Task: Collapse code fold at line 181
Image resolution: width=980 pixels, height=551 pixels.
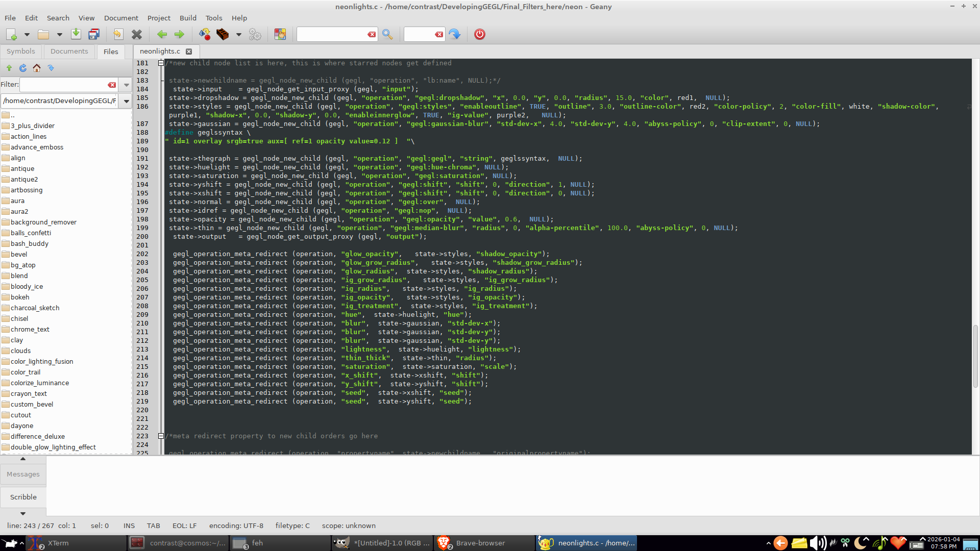Action: (161, 63)
